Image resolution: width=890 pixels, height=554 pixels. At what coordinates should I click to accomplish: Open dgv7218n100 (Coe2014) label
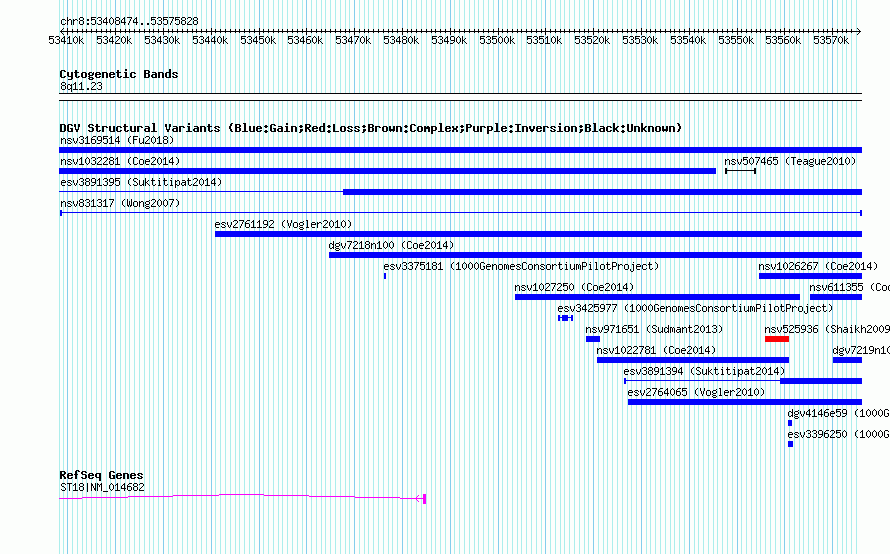point(391,245)
